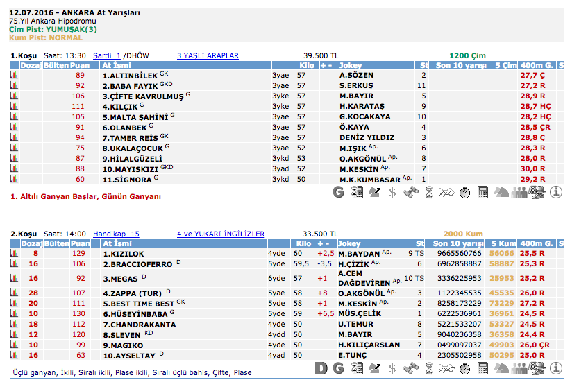Open the 'Şartli 1' race condition link
The width and height of the screenshot is (588, 389).
[106, 55]
